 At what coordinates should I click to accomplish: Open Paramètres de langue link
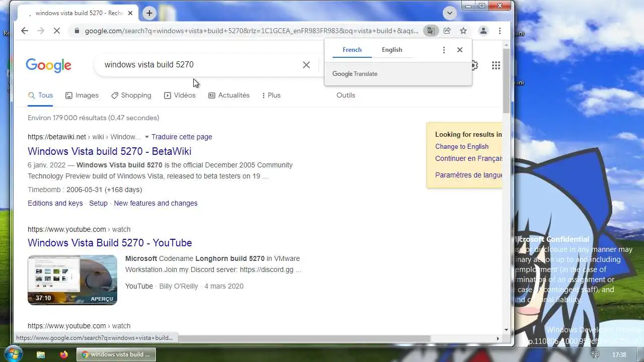pos(469,175)
